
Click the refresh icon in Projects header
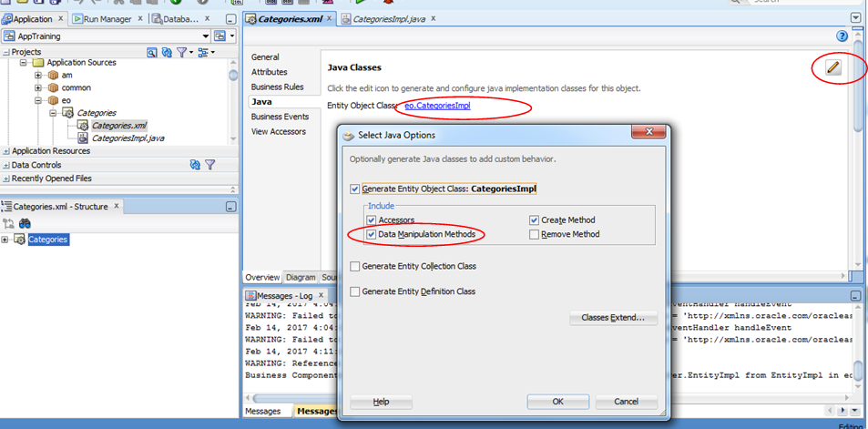click(x=167, y=53)
